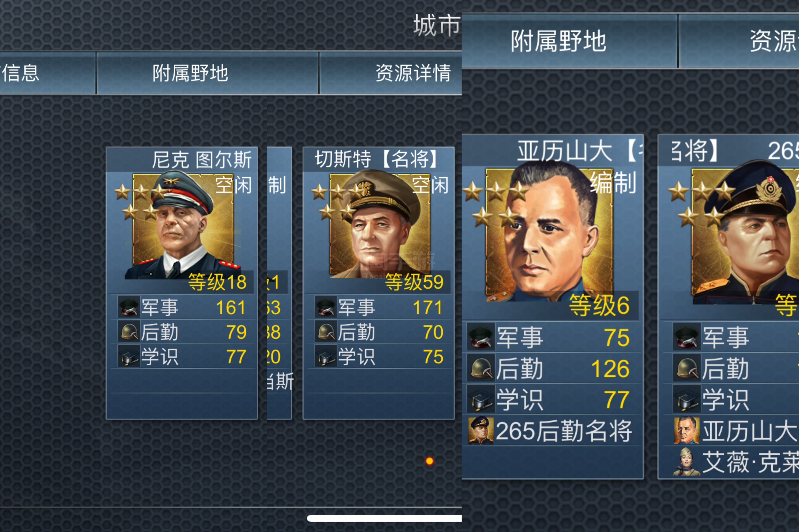Click the 军事 cap icon on 亚历山大 card
The image size is (799, 532).
coord(481,337)
